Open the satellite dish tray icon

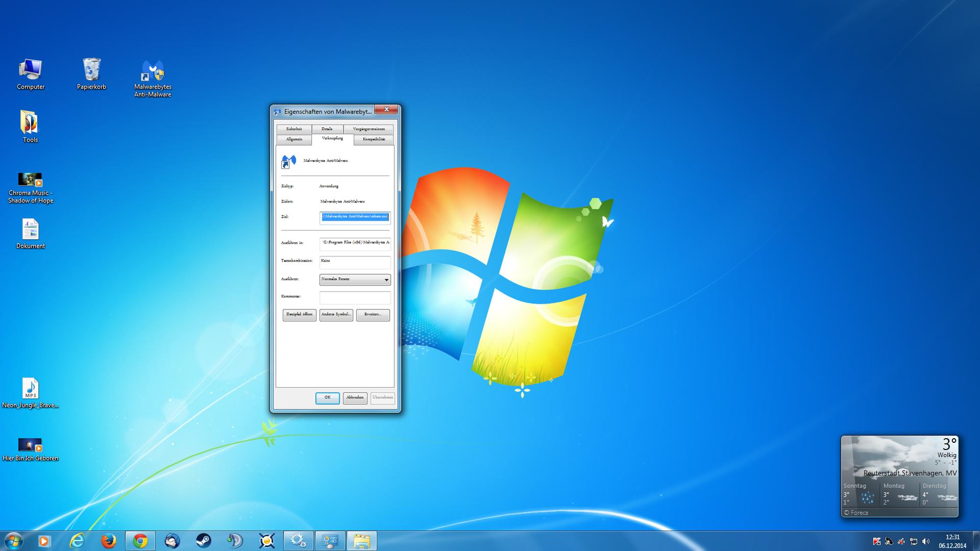pos(889,541)
